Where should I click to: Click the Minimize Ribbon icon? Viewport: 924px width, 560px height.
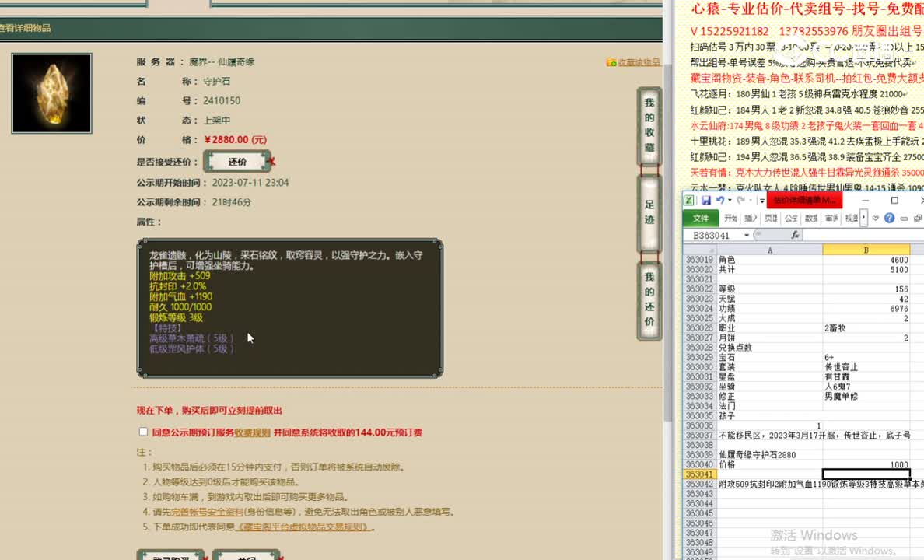pyautogui.click(x=903, y=219)
